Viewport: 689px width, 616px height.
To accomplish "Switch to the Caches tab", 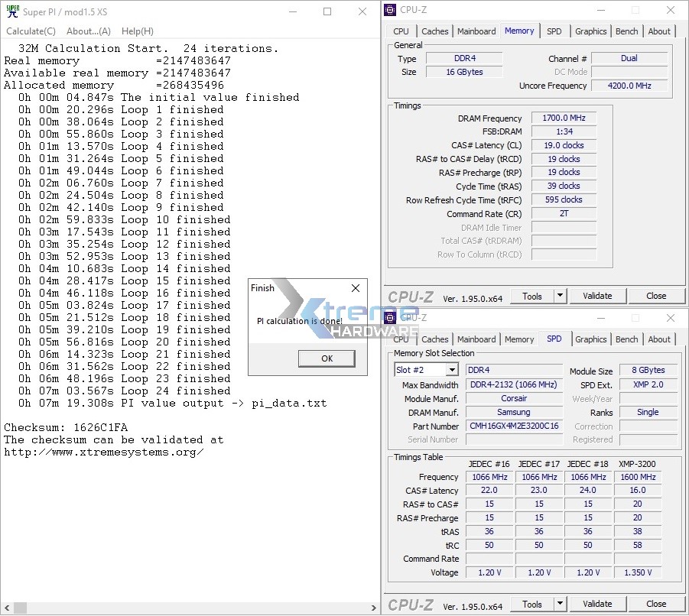I will pyautogui.click(x=435, y=31).
